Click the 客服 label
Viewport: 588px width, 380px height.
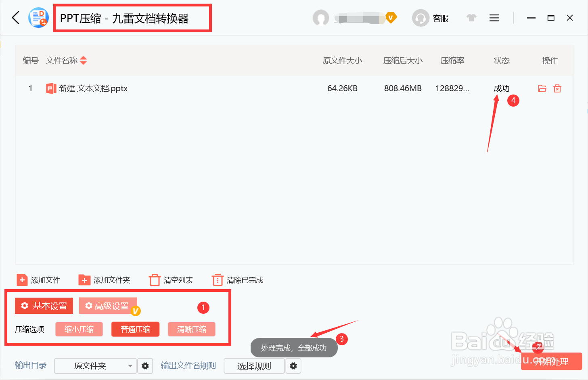tap(441, 19)
